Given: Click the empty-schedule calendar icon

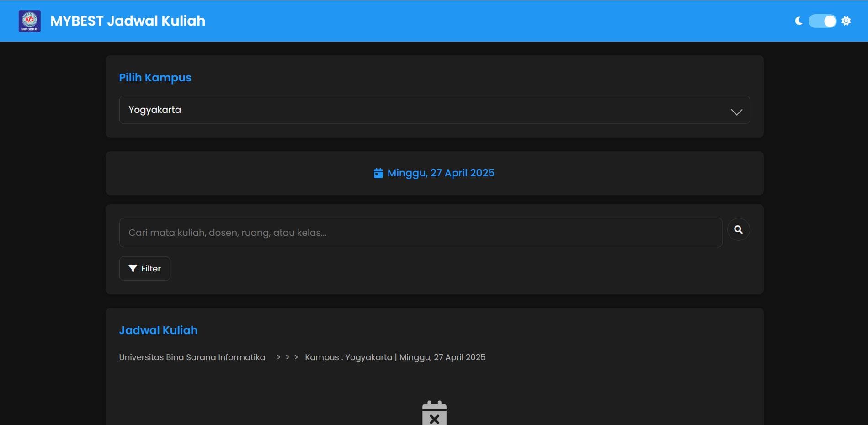Looking at the screenshot, I should click(x=434, y=413).
